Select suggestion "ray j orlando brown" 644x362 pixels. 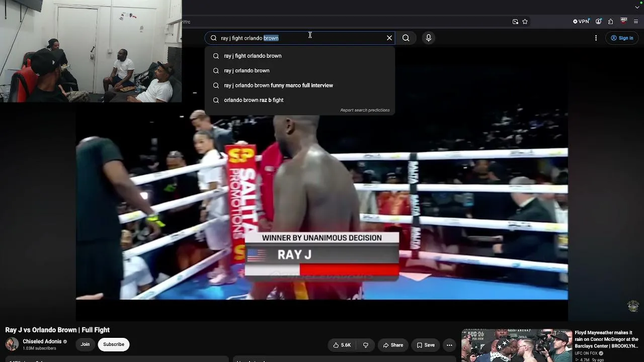pos(300,70)
